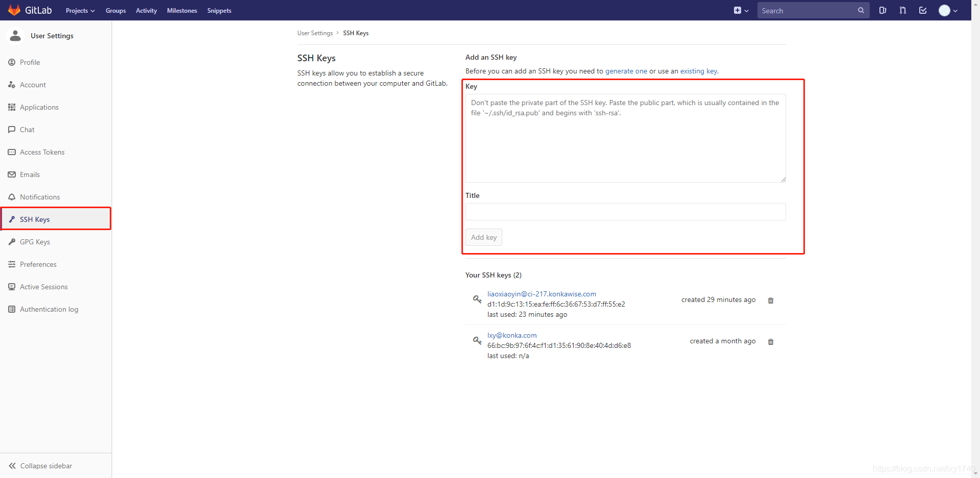Screen dimensions: 980x478
Task: Click Collapse sidebar text
Action: tap(46, 466)
